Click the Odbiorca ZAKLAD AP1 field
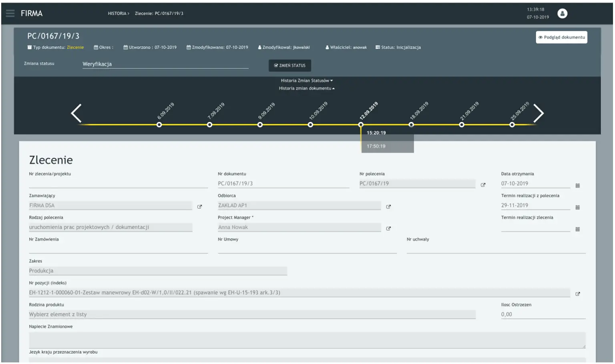The height and width of the screenshot is (364, 615). point(299,205)
